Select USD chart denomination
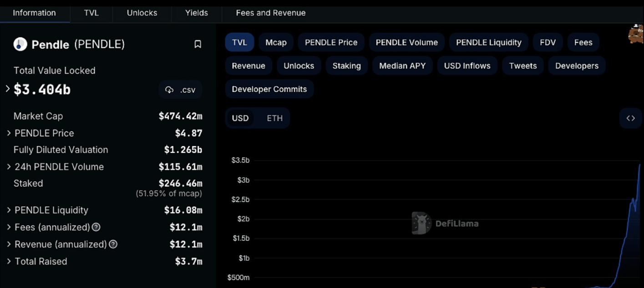 [x=240, y=118]
